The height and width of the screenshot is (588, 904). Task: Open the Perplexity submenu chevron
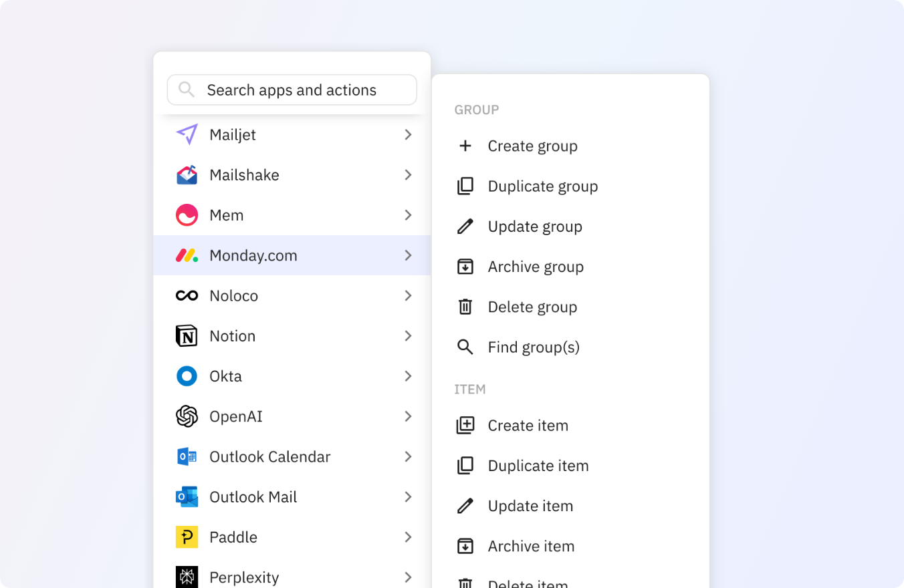tap(408, 577)
